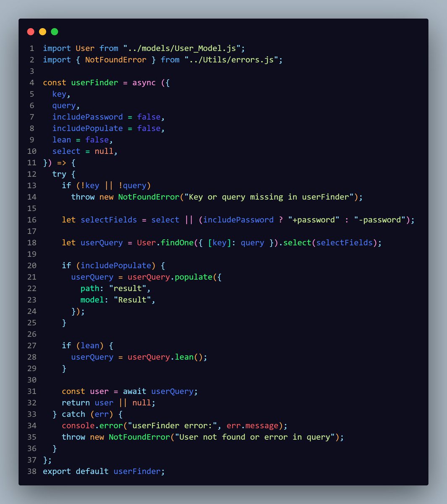The width and height of the screenshot is (447, 504).
Task: Select the string "../models/User_Model.js"
Action: click(182, 48)
